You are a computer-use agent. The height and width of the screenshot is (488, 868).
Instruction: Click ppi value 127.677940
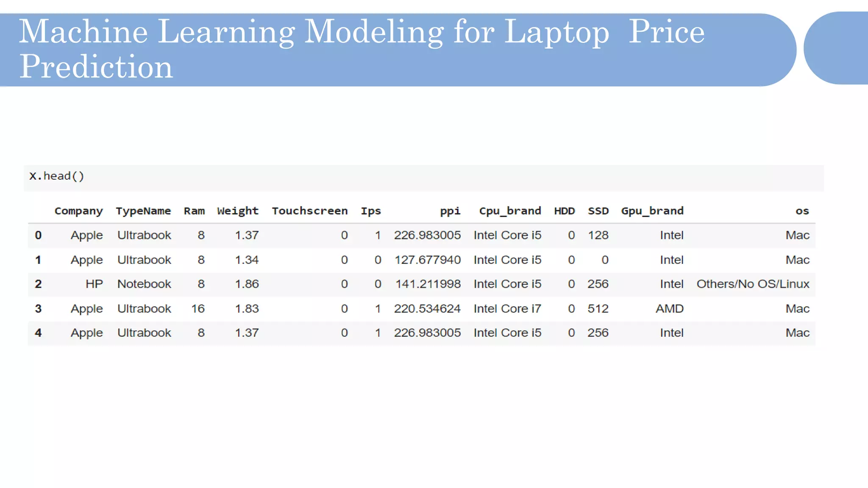pyautogui.click(x=428, y=260)
